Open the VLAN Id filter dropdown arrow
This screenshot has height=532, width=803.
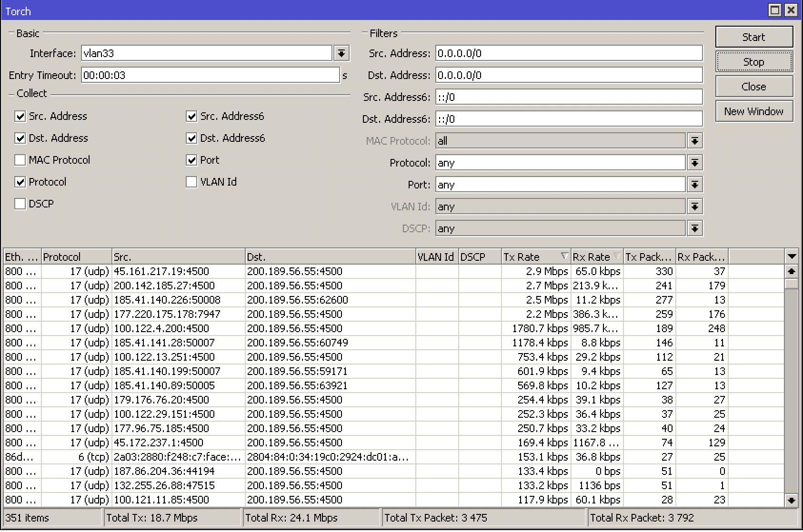click(695, 207)
